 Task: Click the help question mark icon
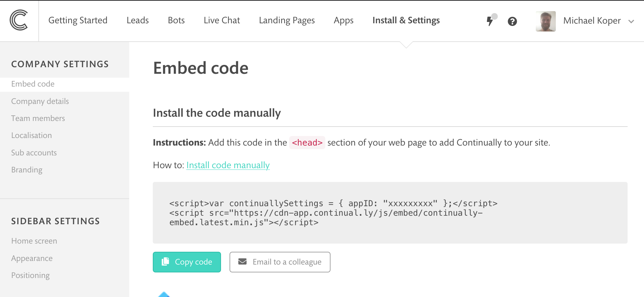[512, 21]
